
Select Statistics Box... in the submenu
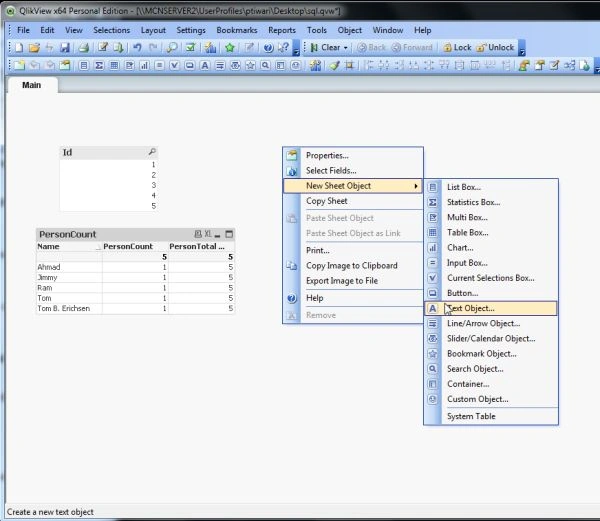point(491,202)
